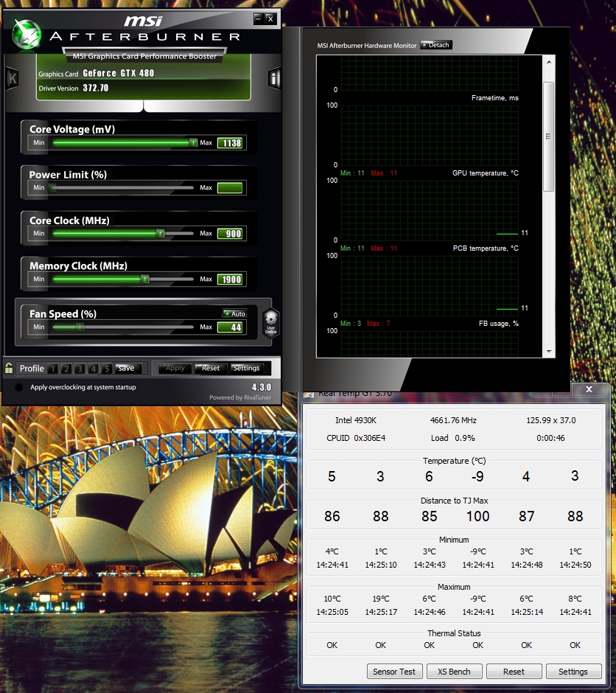Click the GPU temperature graph

coord(430,210)
